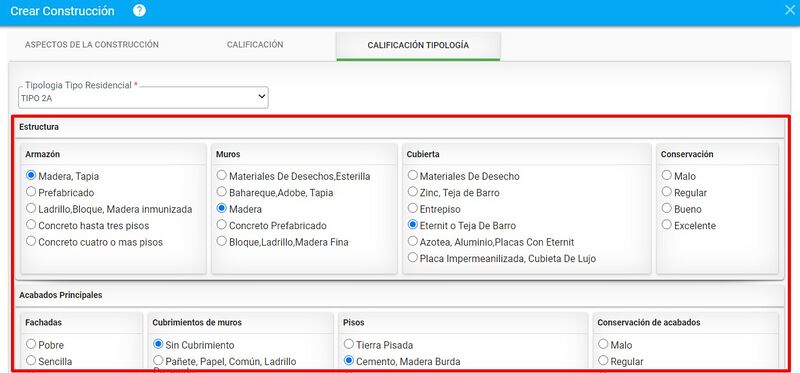Select Concreto cuatro o mas pisos

point(31,241)
